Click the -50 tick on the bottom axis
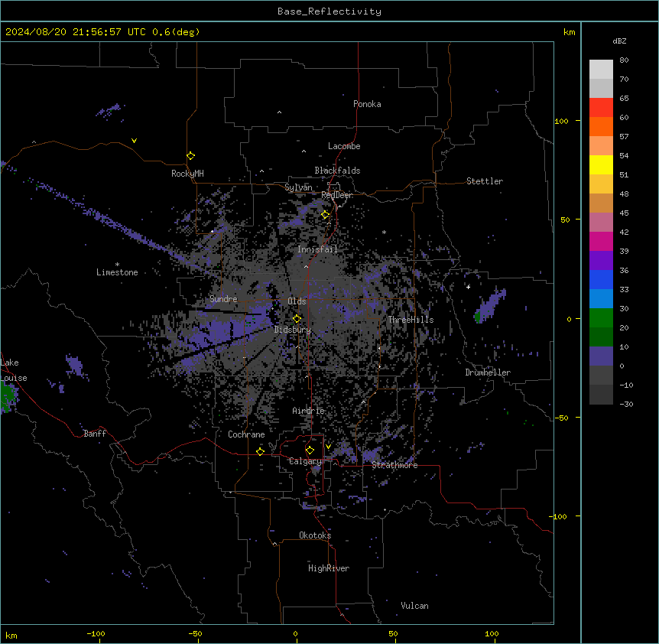Screen dimensions: 659x644 (x=196, y=633)
